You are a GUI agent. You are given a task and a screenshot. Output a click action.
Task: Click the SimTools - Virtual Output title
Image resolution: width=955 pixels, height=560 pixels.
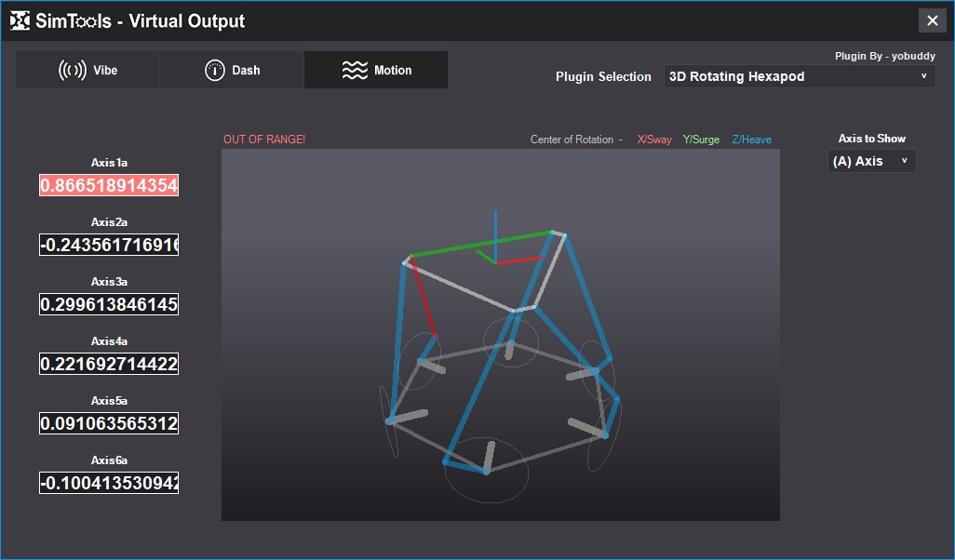click(x=140, y=21)
